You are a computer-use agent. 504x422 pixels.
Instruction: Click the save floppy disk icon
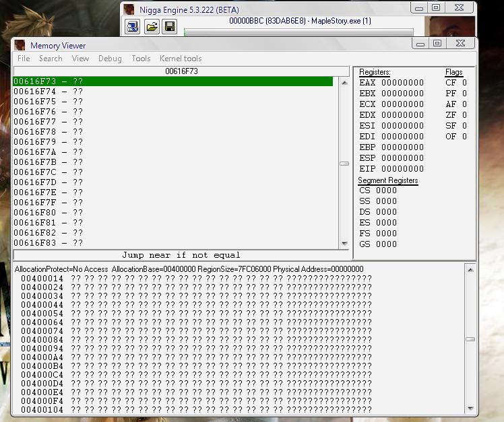(170, 27)
